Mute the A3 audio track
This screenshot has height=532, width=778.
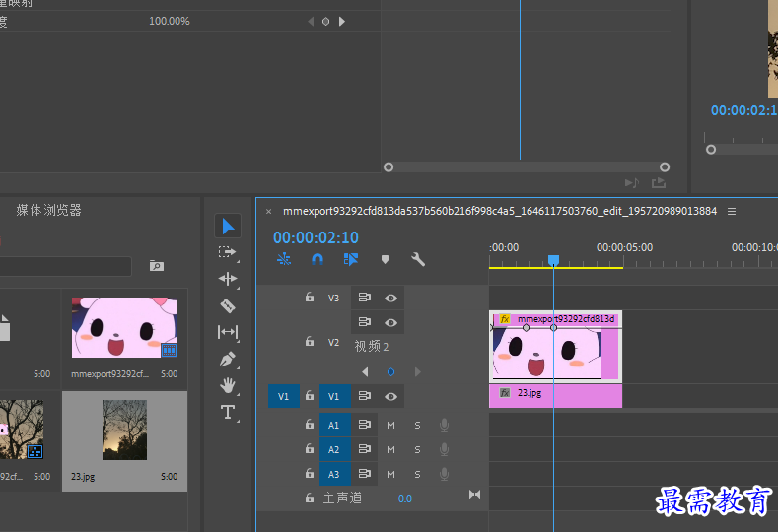coord(391,475)
